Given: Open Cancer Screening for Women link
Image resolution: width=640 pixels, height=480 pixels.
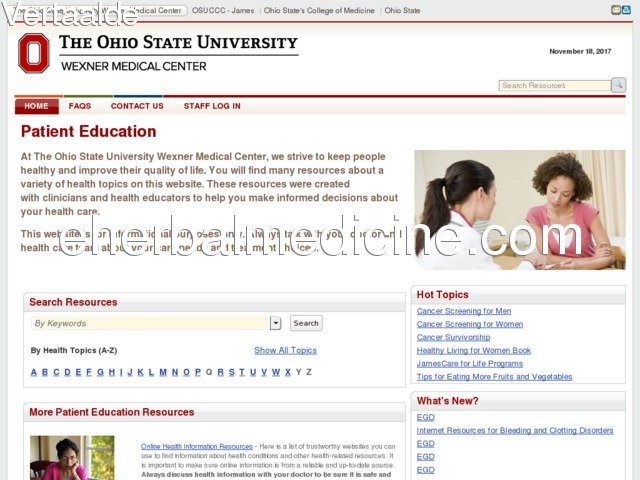Looking at the screenshot, I should (470, 324).
